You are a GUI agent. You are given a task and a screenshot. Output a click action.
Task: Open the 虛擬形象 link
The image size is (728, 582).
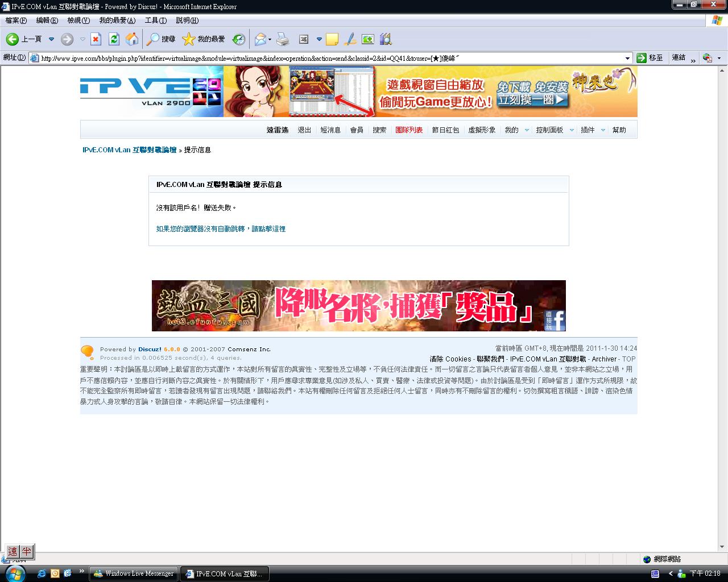[x=482, y=130]
